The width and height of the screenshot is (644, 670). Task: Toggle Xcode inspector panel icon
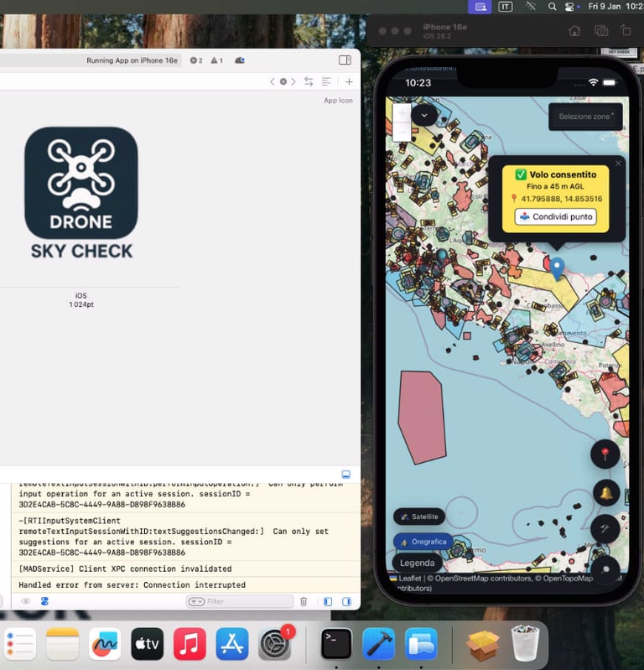click(x=345, y=60)
